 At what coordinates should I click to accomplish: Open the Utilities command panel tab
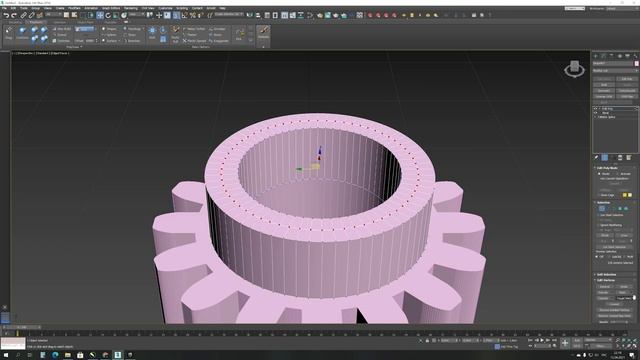pyautogui.click(x=635, y=56)
